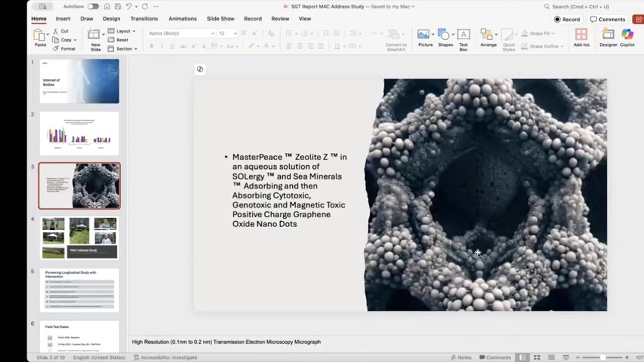Open the Paste options dropdown arrow
Image resolution: width=644 pixels, height=362 pixels.
coord(48,35)
